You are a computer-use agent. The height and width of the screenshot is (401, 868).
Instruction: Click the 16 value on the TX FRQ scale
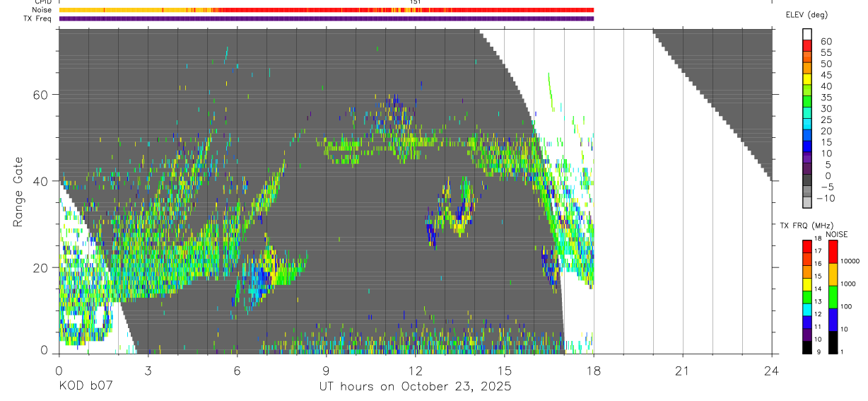tap(818, 263)
